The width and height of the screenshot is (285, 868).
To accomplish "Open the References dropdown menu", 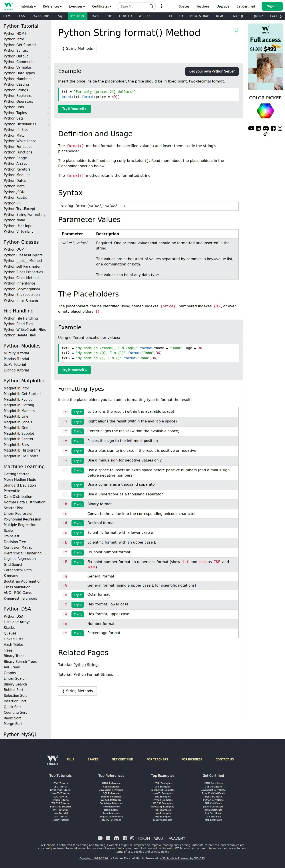I will pyautogui.click(x=52, y=6).
